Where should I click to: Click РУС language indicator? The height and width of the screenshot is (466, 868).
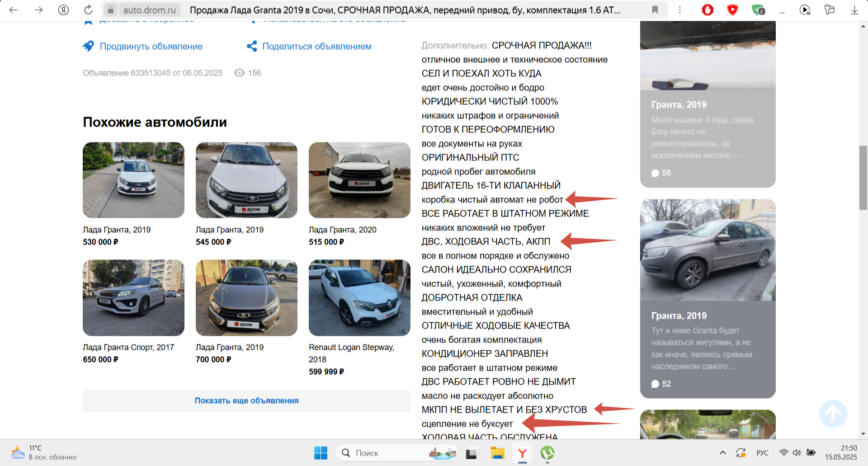(x=762, y=453)
